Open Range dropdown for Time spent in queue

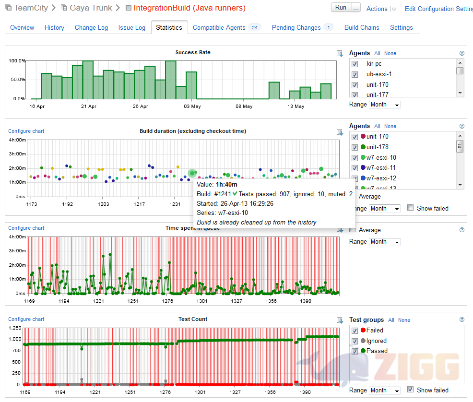pos(385,242)
